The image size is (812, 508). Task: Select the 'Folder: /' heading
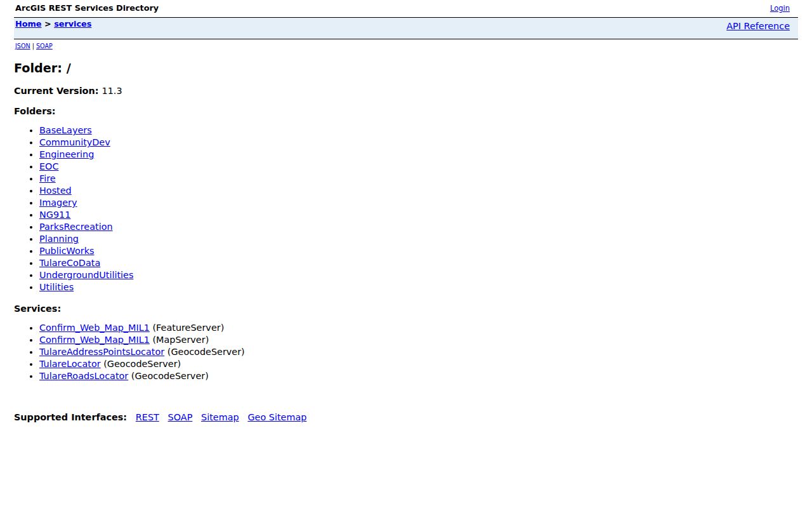point(43,68)
